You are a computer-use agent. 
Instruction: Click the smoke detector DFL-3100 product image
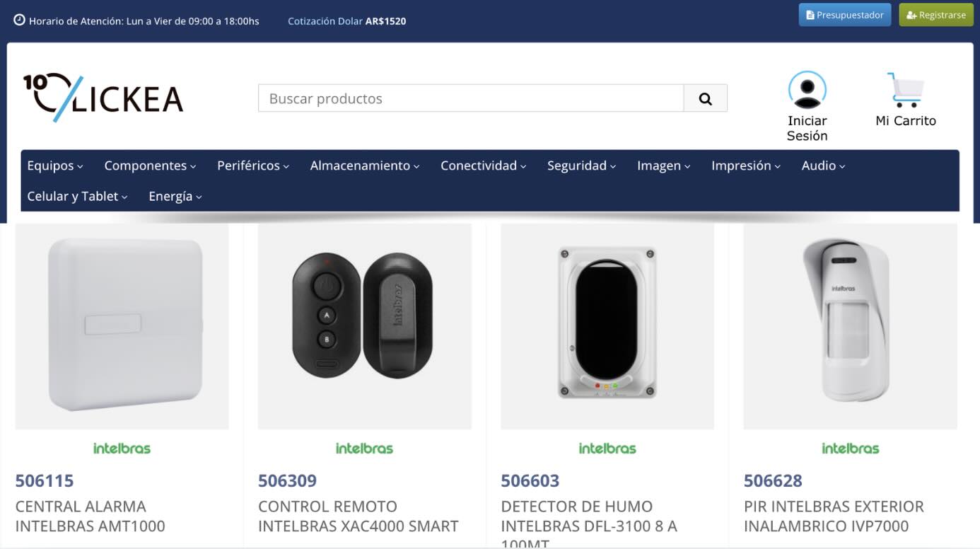(x=607, y=327)
